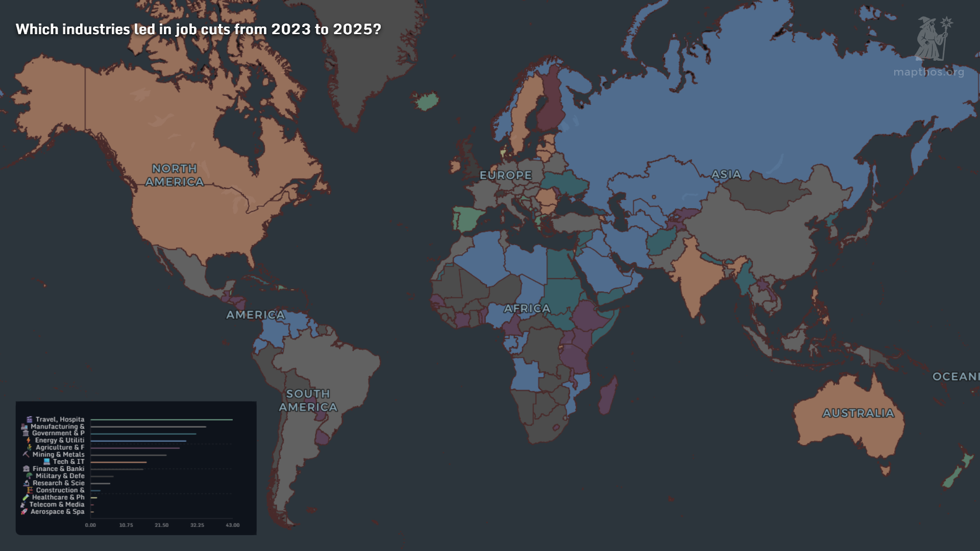Select the Mining & Metals pick icon
Viewport: 980px width, 551px height.
point(26,455)
